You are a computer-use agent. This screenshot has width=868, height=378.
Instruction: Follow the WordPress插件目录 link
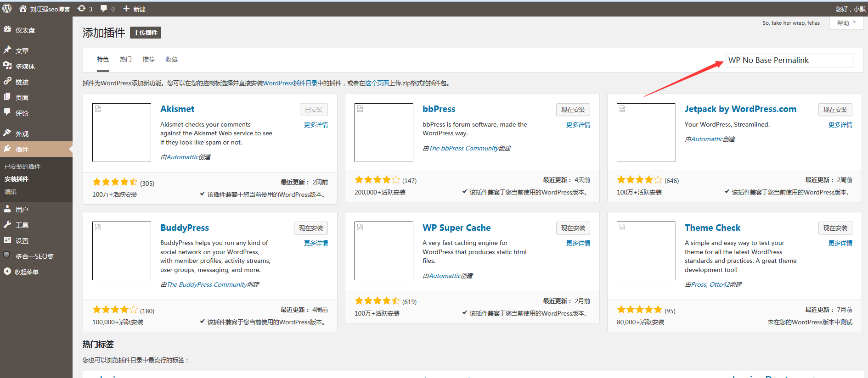[290, 83]
